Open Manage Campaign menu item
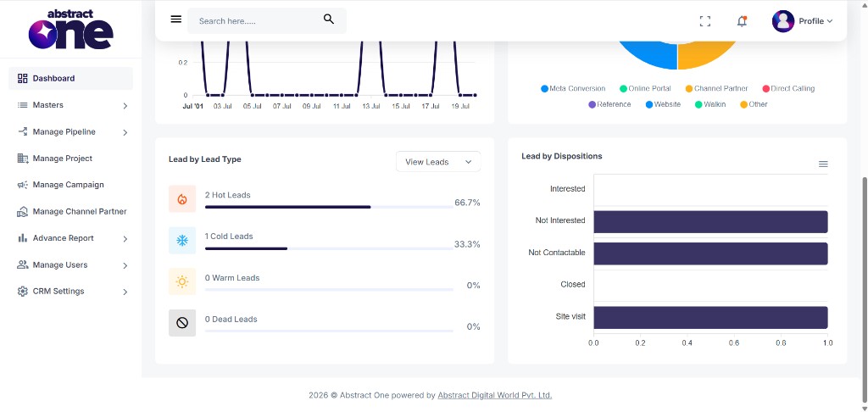 71,185
